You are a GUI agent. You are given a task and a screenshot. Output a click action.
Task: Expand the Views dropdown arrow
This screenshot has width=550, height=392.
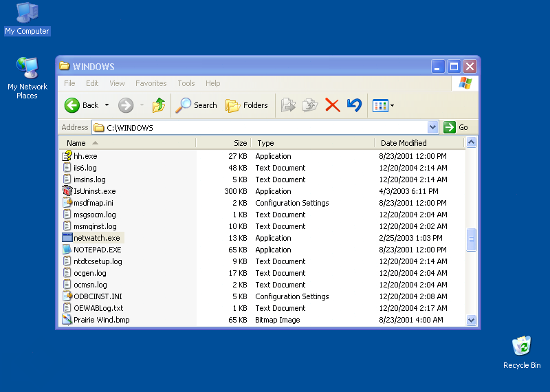coord(392,105)
